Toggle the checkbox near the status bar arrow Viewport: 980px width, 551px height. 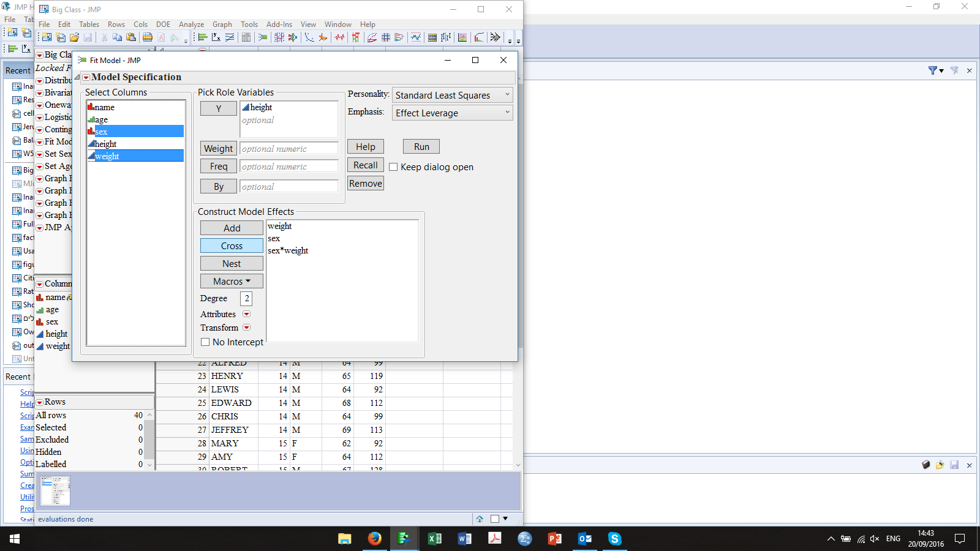pyautogui.click(x=494, y=518)
